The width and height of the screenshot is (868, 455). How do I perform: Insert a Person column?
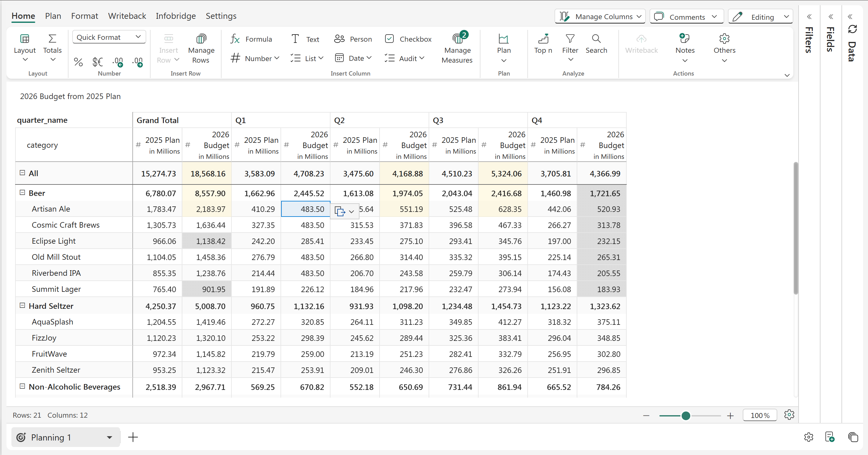point(353,39)
